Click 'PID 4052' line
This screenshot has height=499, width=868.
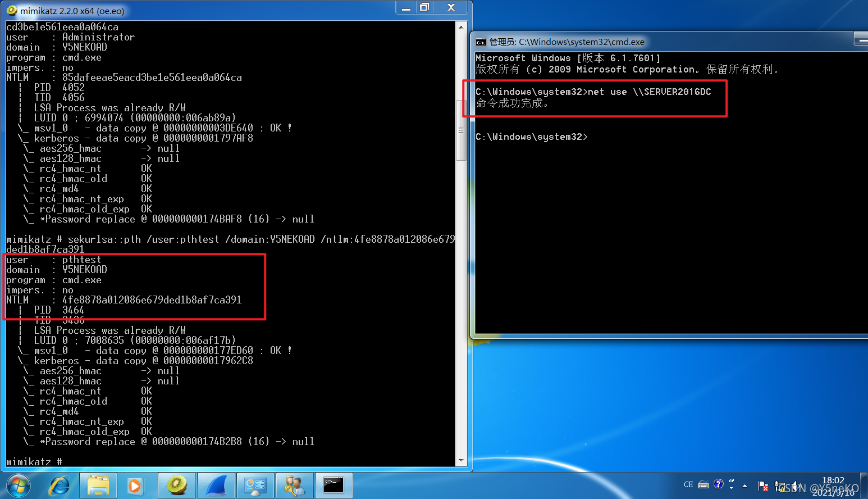point(59,88)
